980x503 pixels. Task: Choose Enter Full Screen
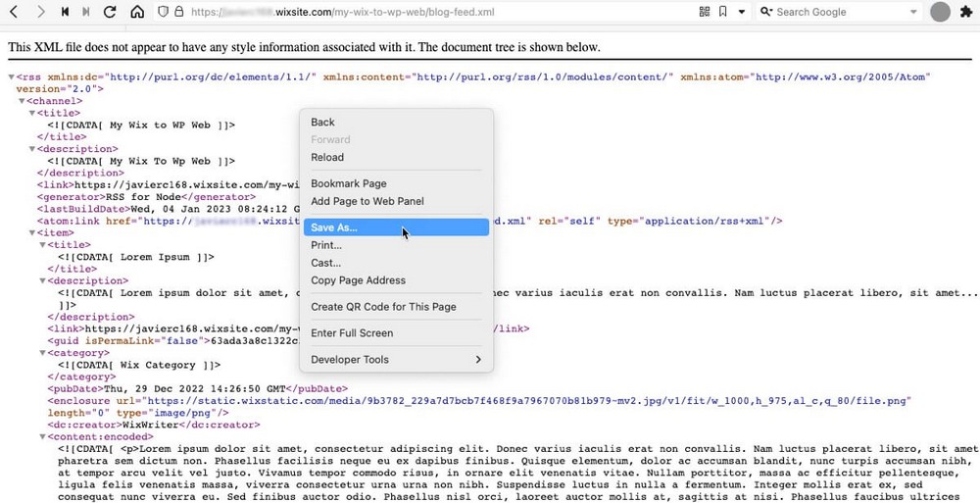pyautogui.click(x=396, y=332)
